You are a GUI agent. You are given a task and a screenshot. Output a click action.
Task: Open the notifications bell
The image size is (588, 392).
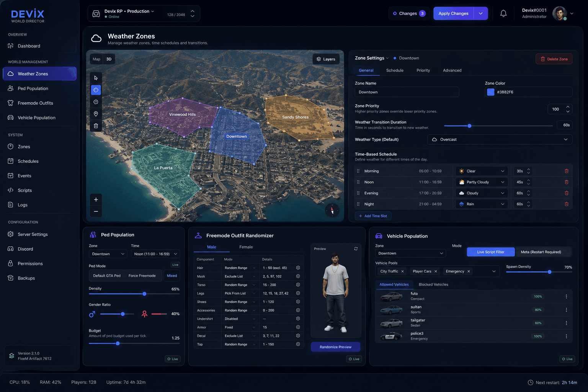tap(503, 13)
